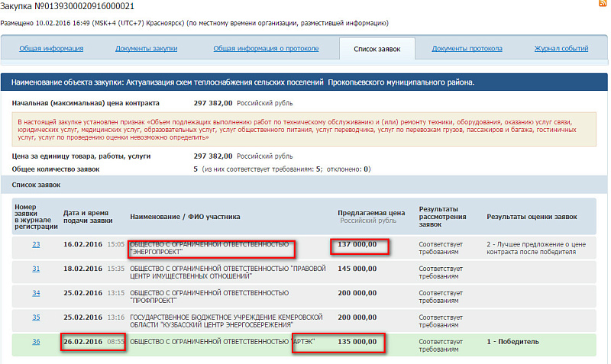Open application number 35 link
Screen dimensions: 611x364
36,317
